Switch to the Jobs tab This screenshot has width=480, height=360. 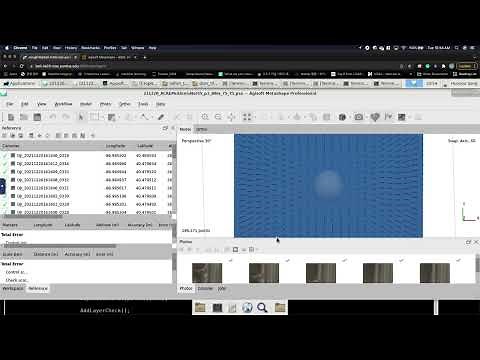click(x=222, y=288)
